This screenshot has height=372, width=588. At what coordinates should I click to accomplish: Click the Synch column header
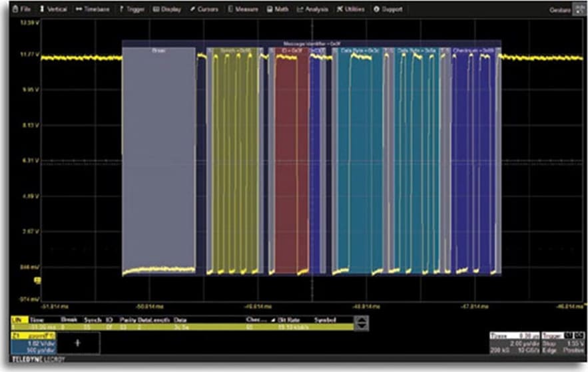(x=93, y=320)
